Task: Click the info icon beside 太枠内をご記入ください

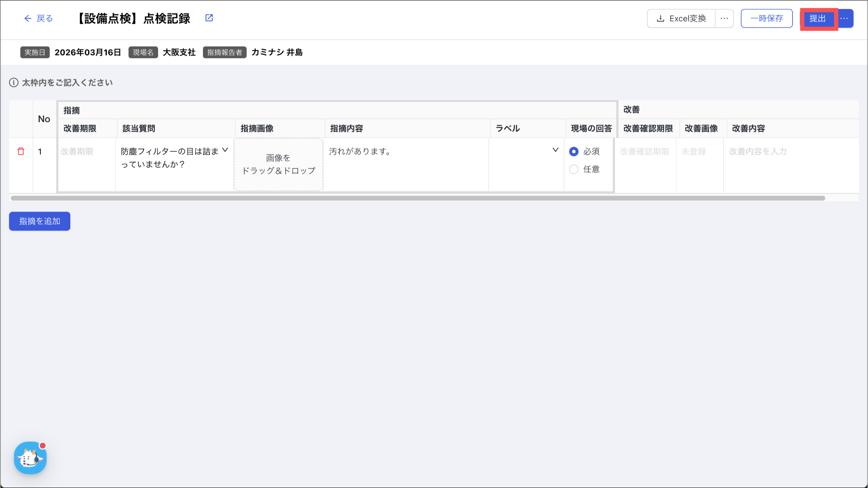Action: tap(14, 83)
